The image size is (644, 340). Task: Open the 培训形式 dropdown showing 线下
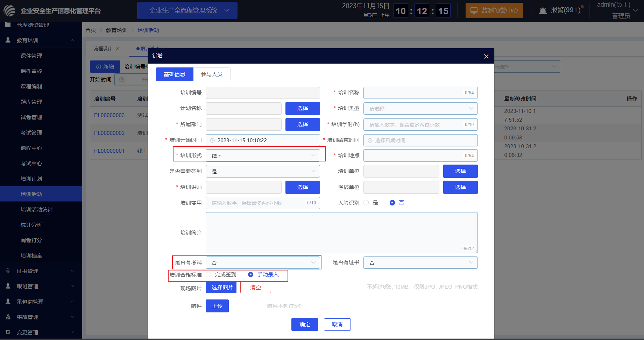(263, 155)
